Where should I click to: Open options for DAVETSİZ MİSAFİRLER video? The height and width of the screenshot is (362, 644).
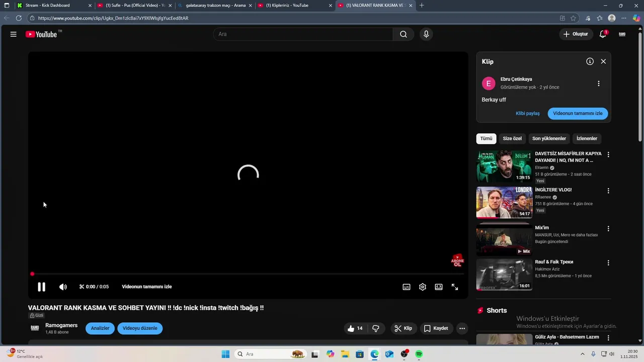(608, 155)
